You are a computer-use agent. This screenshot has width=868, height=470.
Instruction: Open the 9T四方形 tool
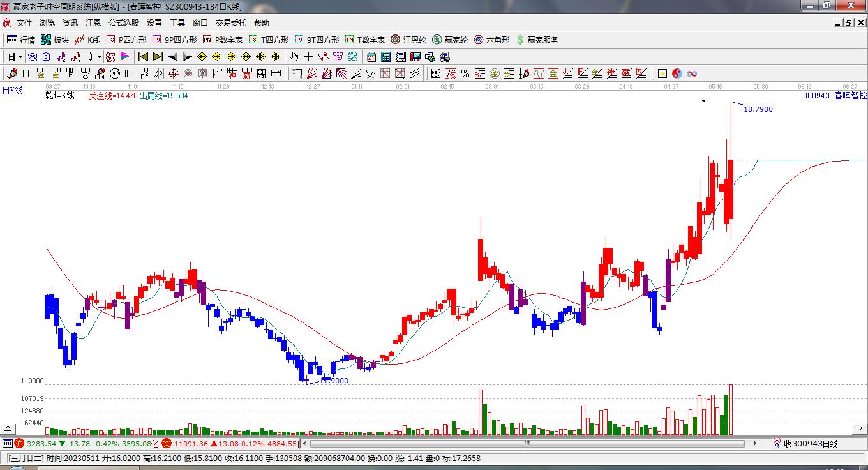pos(317,40)
